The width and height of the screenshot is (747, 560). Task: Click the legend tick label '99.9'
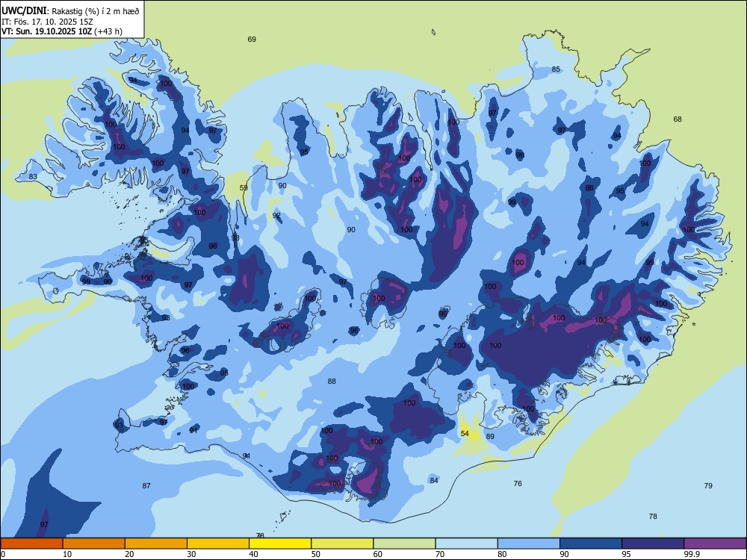click(x=691, y=554)
